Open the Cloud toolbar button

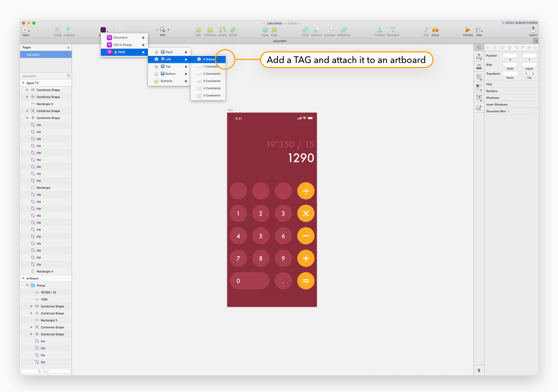(435, 30)
